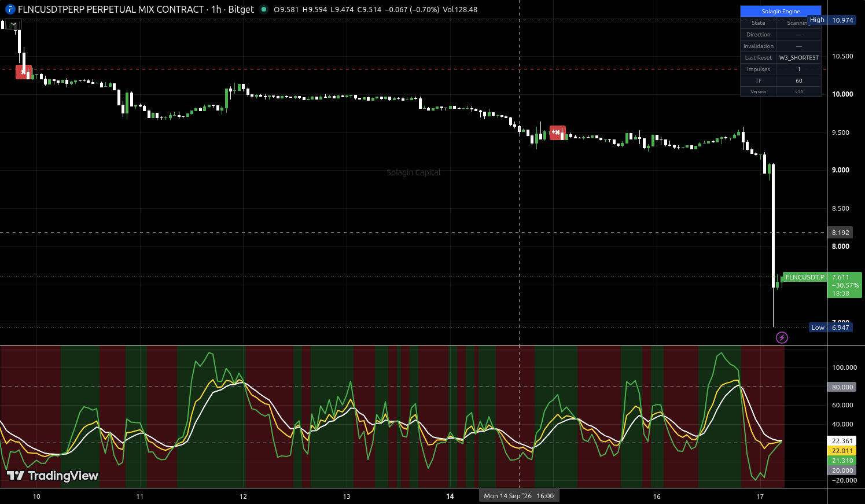Click the Low 6.947 price label
The width and height of the screenshot is (865, 504).
(831, 328)
